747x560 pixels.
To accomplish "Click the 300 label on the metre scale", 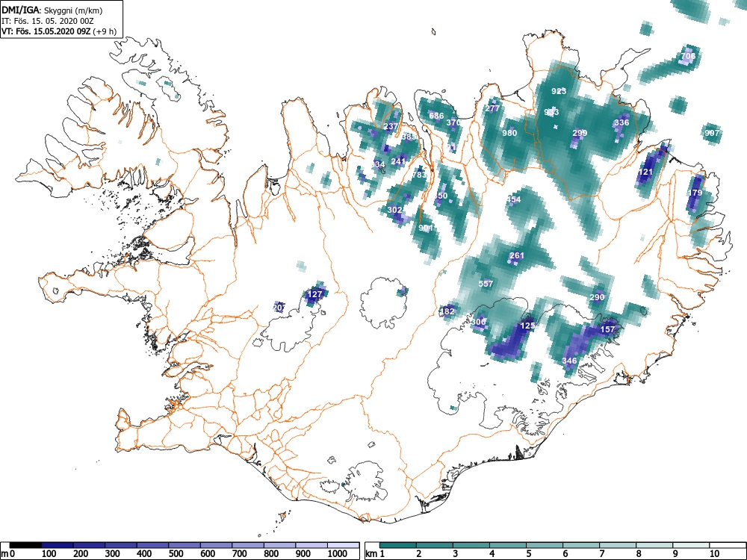I will click(x=113, y=554).
